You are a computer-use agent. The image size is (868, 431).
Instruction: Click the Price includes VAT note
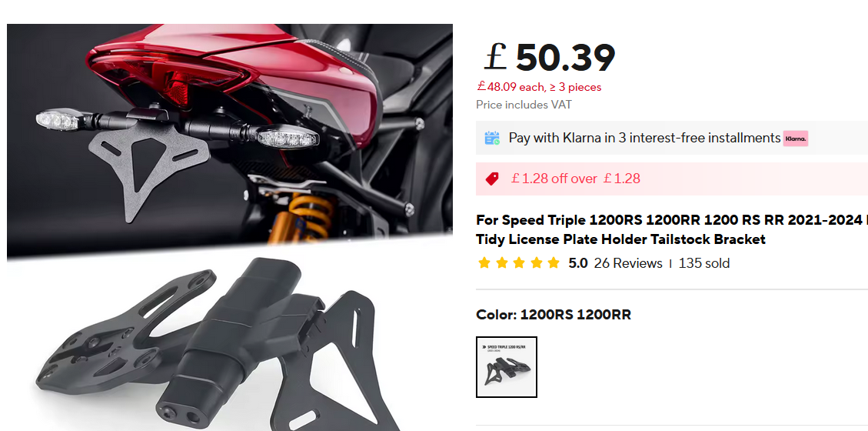click(524, 105)
